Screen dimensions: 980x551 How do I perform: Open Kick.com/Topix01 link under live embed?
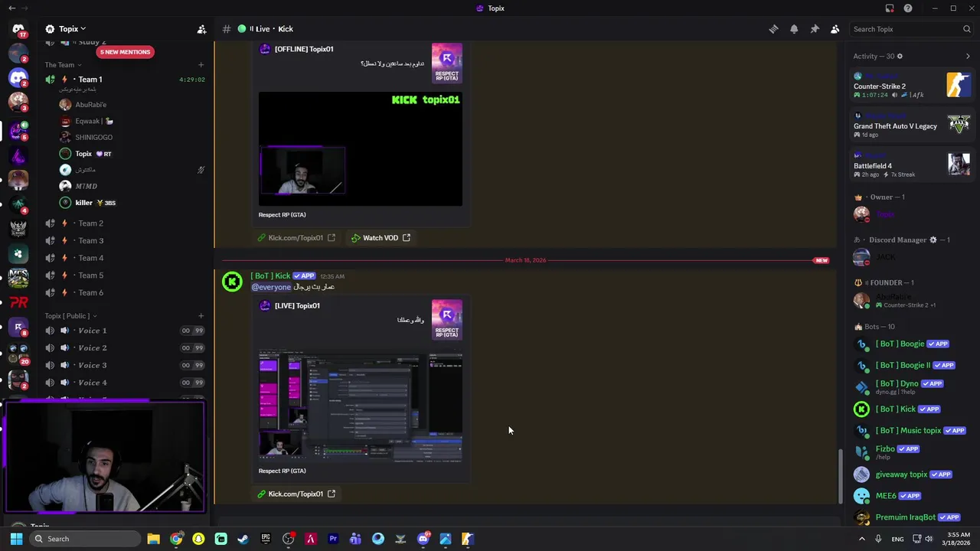pyautogui.click(x=296, y=494)
